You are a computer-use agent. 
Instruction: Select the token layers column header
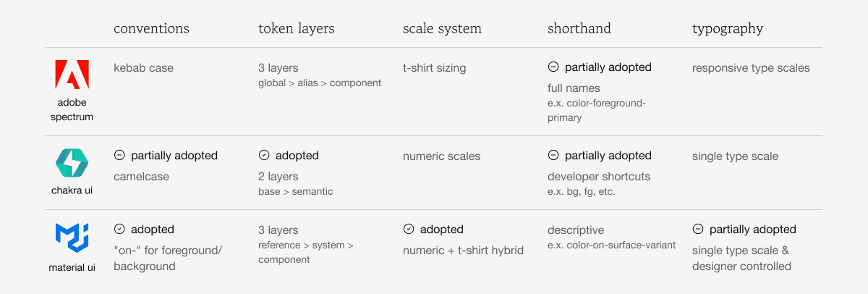click(297, 29)
